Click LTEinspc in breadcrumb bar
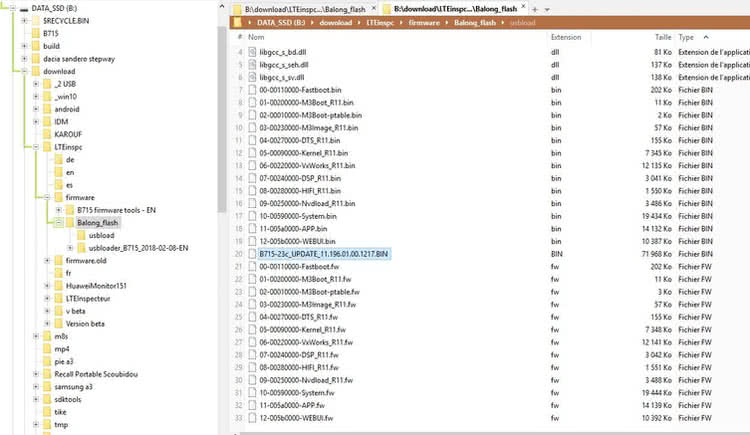 click(x=380, y=22)
